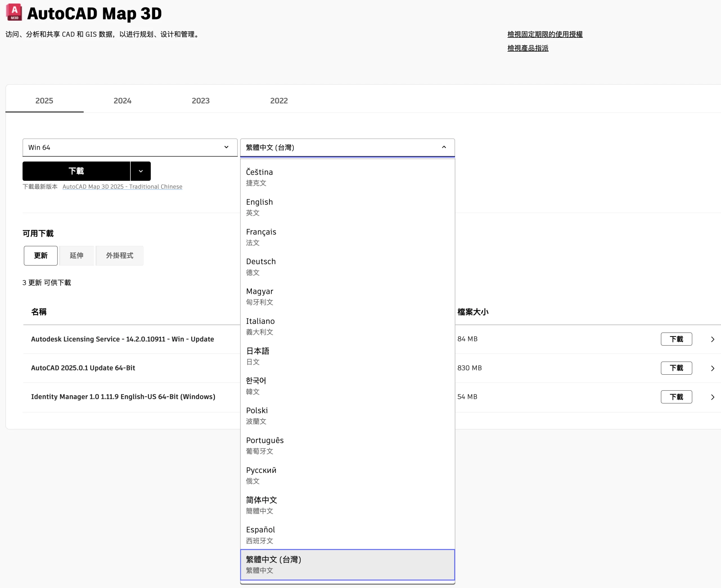Switch to the 2023 version tab

coord(201,100)
